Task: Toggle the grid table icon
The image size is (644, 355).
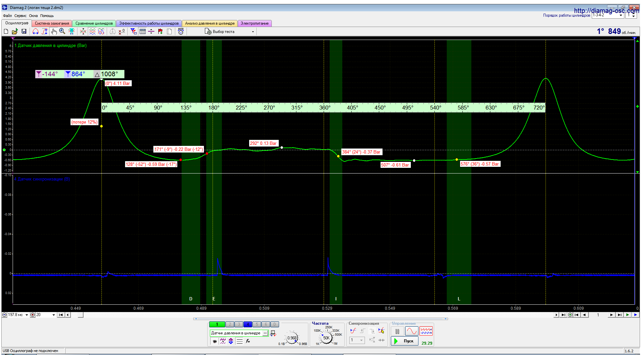Action: coord(143,31)
